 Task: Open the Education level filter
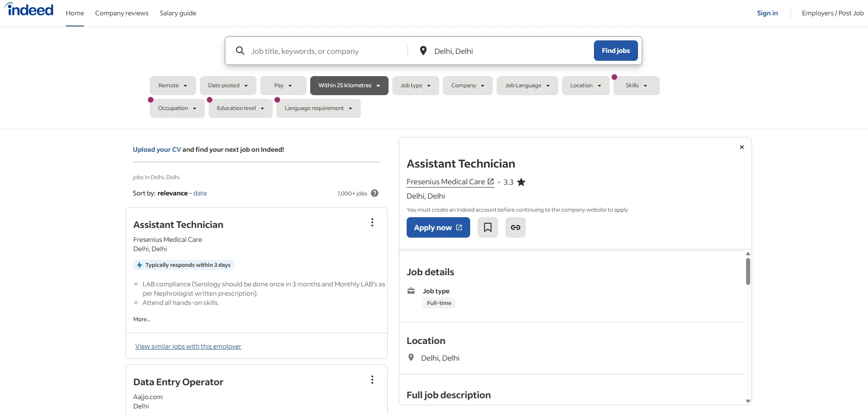click(240, 108)
